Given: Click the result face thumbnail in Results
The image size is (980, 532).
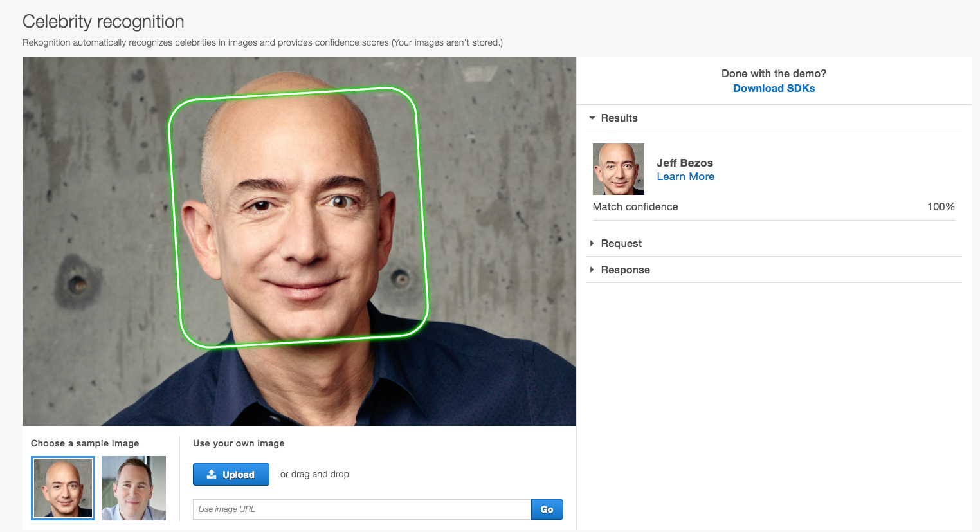Looking at the screenshot, I should click(619, 169).
